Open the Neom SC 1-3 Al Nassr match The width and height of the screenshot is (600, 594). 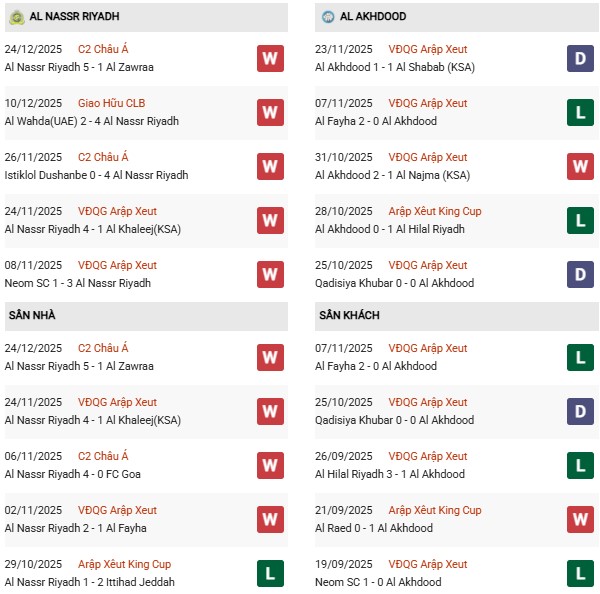[77, 283]
